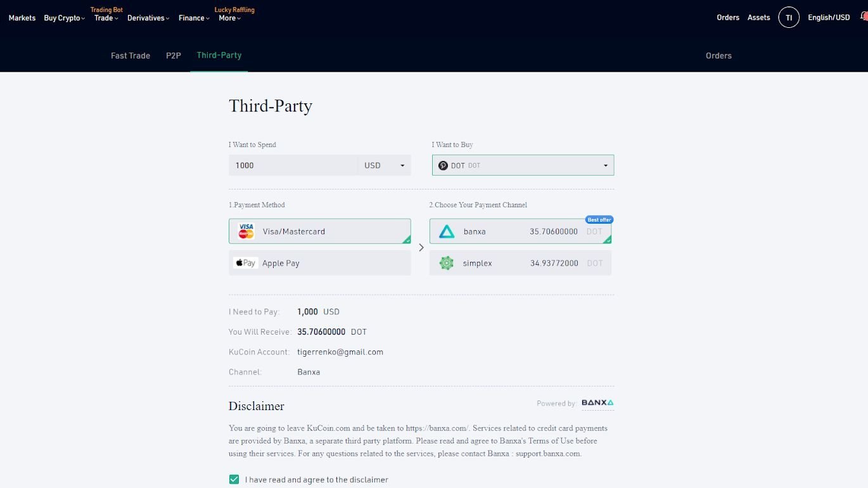868x488 pixels.
Task: Open the Assets page
Action: [758, 17]
